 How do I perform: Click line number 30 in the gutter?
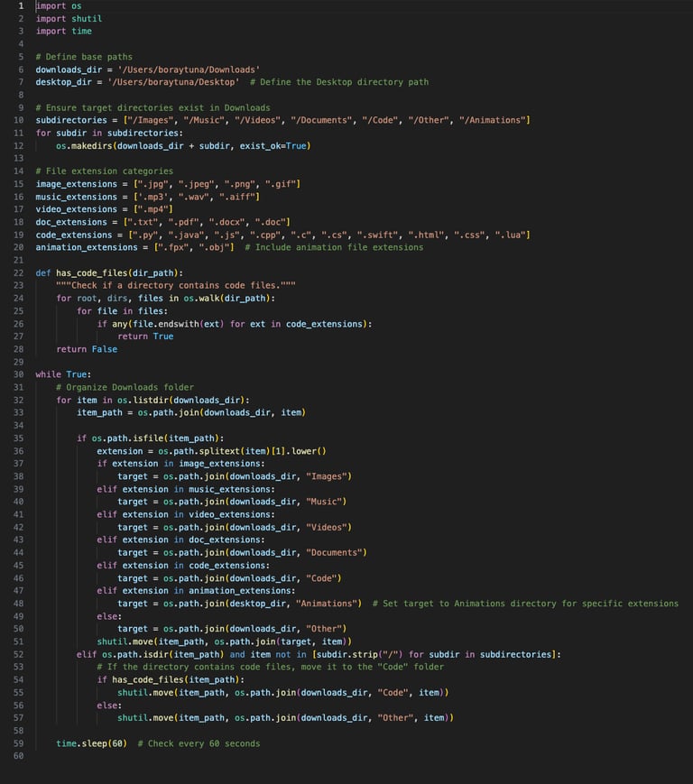tap(19, 374)
